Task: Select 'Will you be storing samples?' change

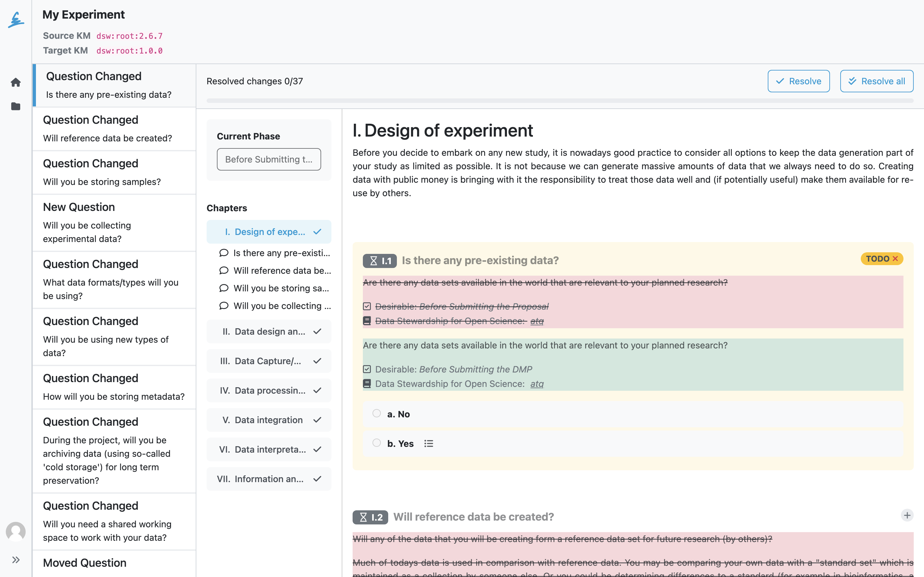Action: click(x=114, y=172)
